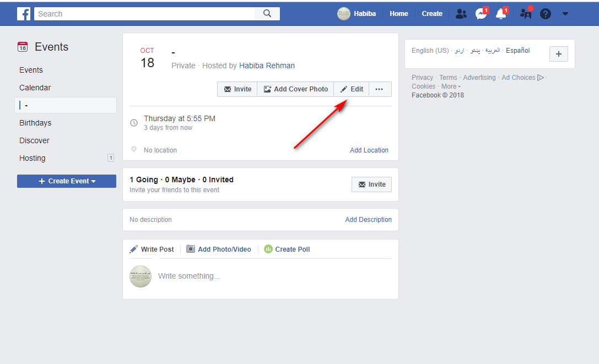Click '0 Maybe' guest count

180,180
